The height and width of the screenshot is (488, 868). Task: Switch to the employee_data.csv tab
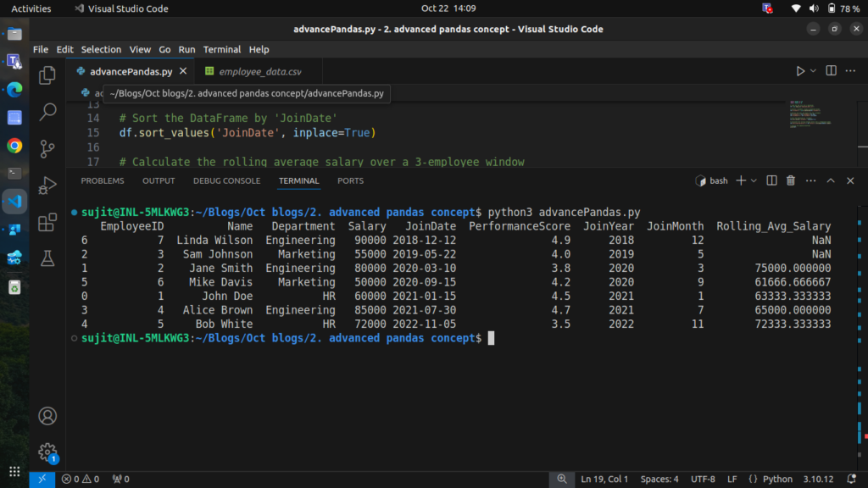pos(260,71)
